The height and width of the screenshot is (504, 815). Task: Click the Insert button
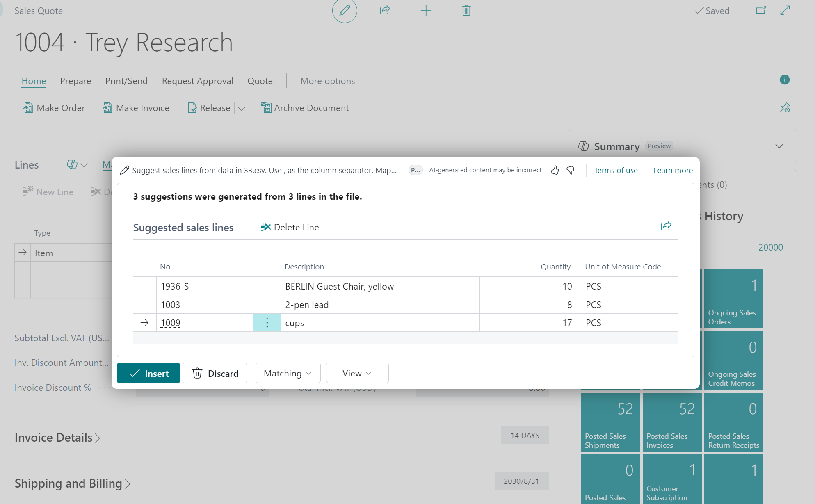(148, 373)
